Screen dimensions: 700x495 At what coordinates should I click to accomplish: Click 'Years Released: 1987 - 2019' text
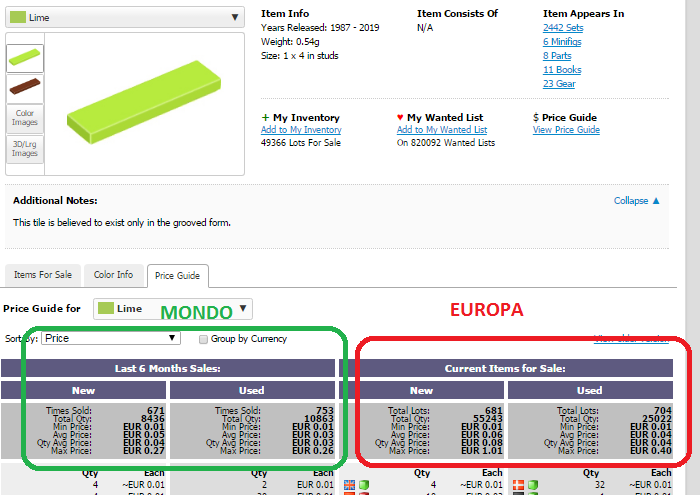pyautogui.click(x=320, y=28)
